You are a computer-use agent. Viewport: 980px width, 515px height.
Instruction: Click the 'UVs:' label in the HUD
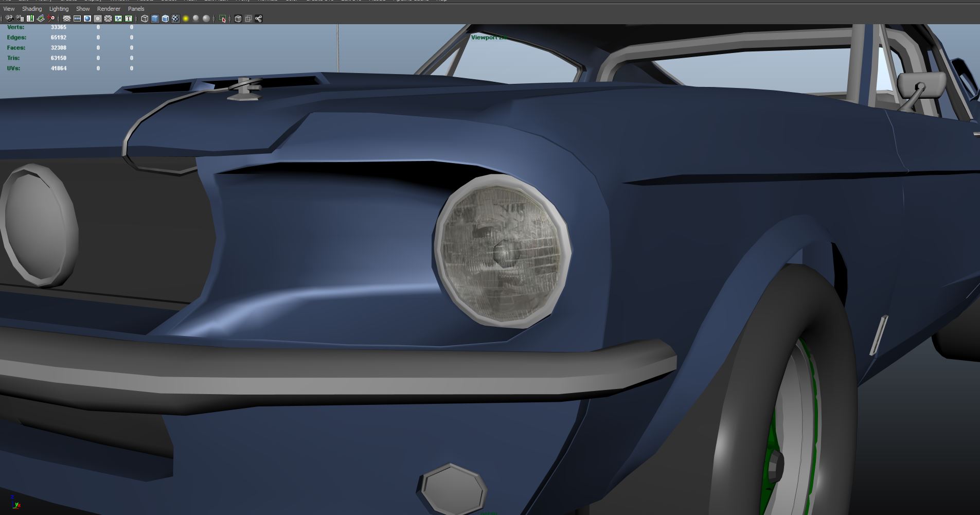(13, 68)
